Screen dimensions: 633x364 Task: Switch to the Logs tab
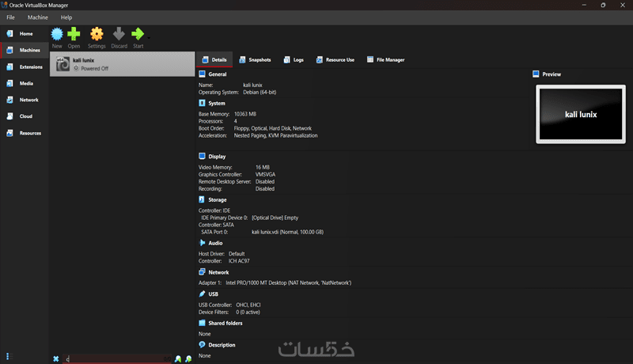click(294, 59)
